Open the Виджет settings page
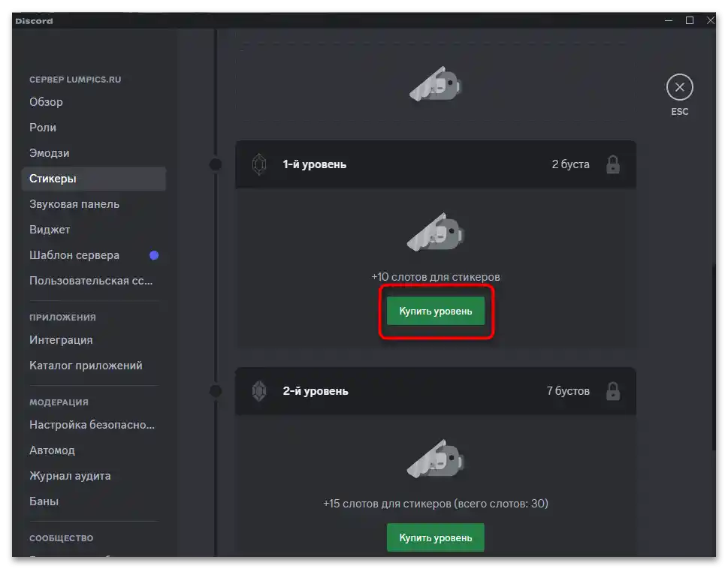 (93, 230)
